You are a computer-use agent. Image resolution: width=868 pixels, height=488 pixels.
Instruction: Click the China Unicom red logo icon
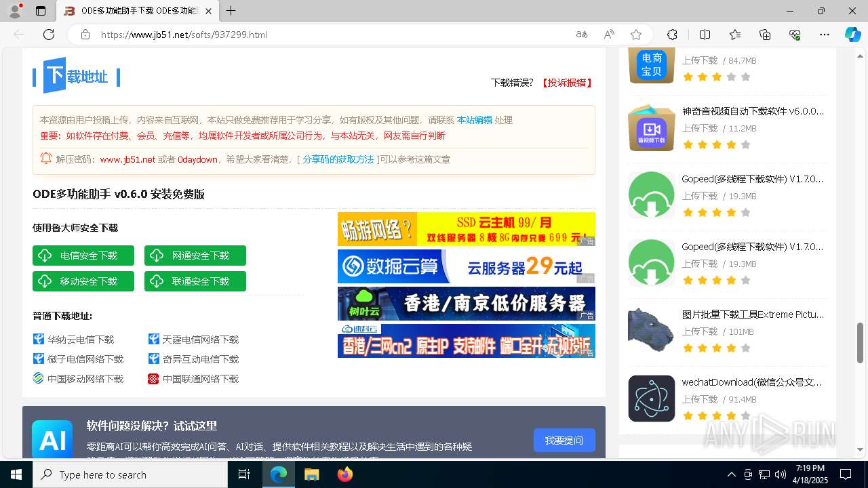coord(153,379)
